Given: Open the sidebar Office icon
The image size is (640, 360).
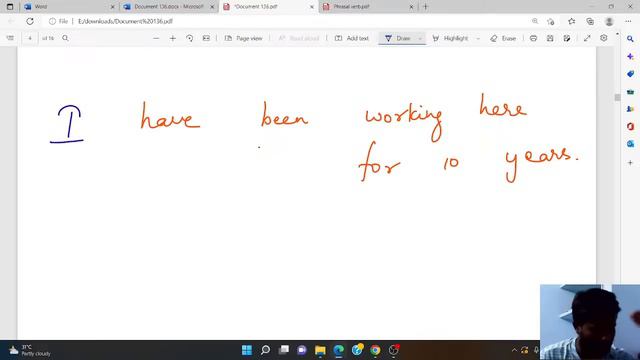Looking at the screenshot, I should [x=630, y=127].
